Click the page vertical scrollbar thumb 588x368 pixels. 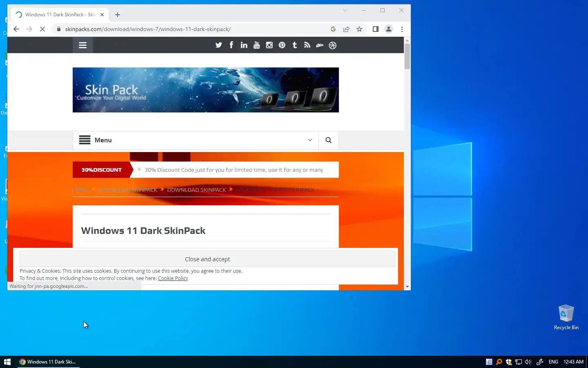point(407,56)
